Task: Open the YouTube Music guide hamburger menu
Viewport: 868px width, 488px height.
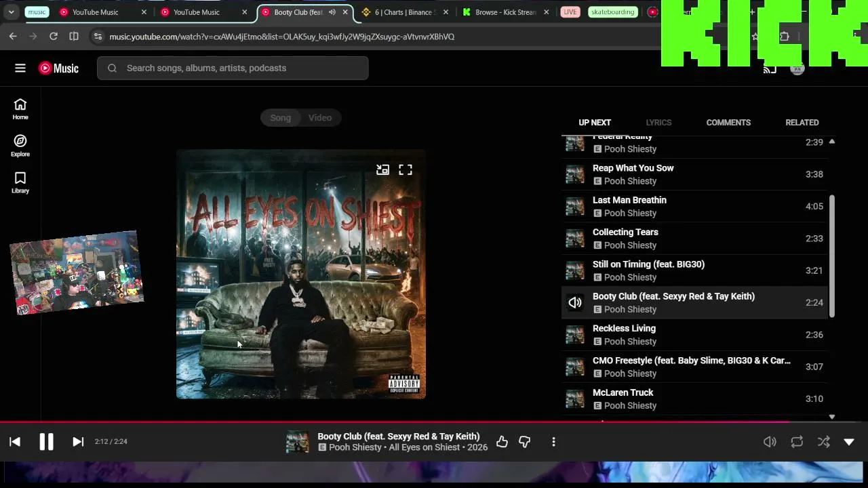Action: 20,68
